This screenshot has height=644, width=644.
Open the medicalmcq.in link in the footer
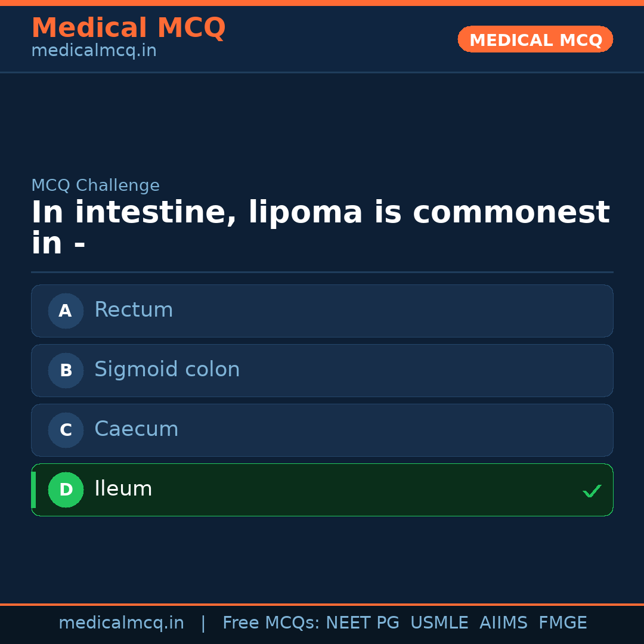(121, 623)
